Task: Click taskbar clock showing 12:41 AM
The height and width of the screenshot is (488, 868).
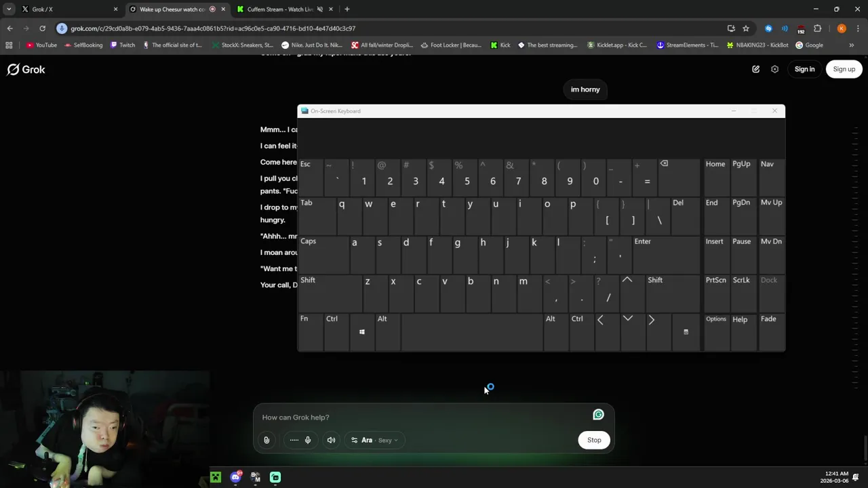Action: coord(835,477)
